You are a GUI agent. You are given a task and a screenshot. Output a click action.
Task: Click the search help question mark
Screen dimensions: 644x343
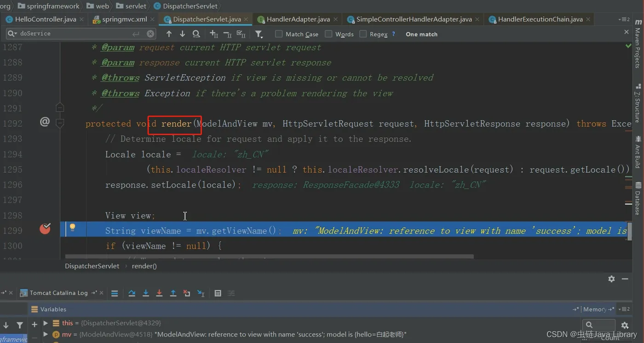coord(393,34)
